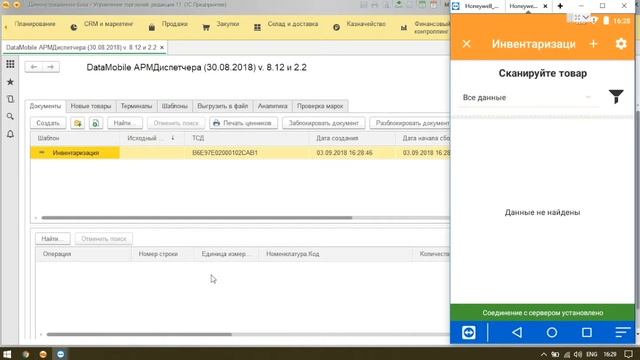This screenshot has height=360, width=640.
Task: Switch to the Новые товары tab
Action: [x=91, y=106]
